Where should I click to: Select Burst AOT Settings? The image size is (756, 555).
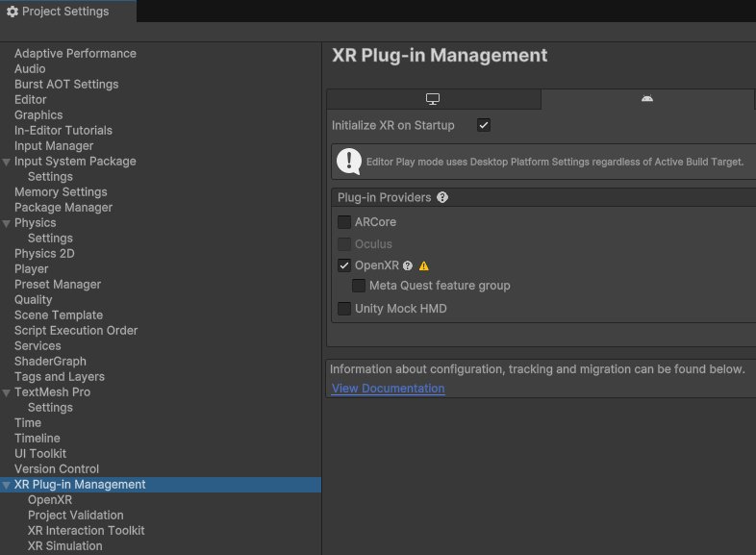[66, 85]
